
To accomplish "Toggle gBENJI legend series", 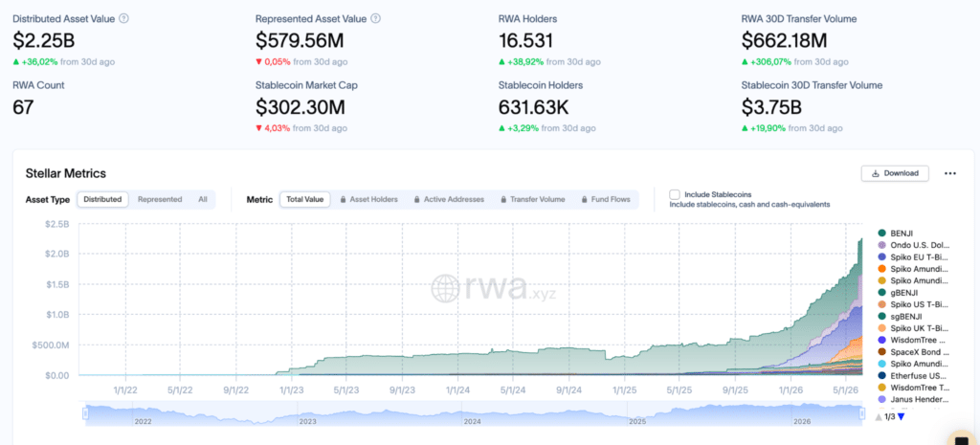I will [x=898, y=293].
